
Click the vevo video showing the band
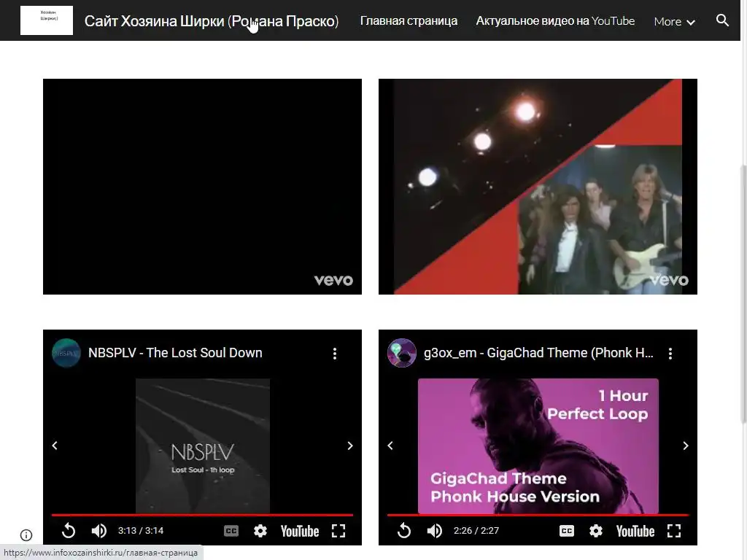[x=538, y=187]
